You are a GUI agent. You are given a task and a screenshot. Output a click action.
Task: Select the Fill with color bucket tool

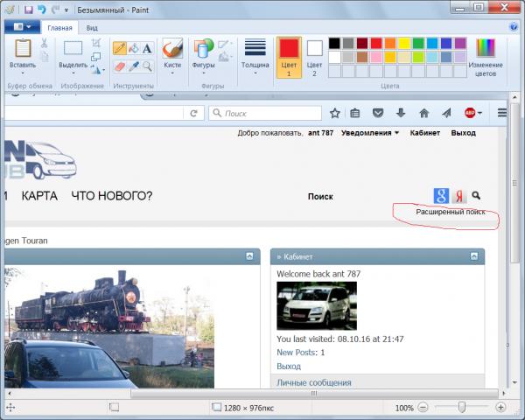tap(133, 48)
